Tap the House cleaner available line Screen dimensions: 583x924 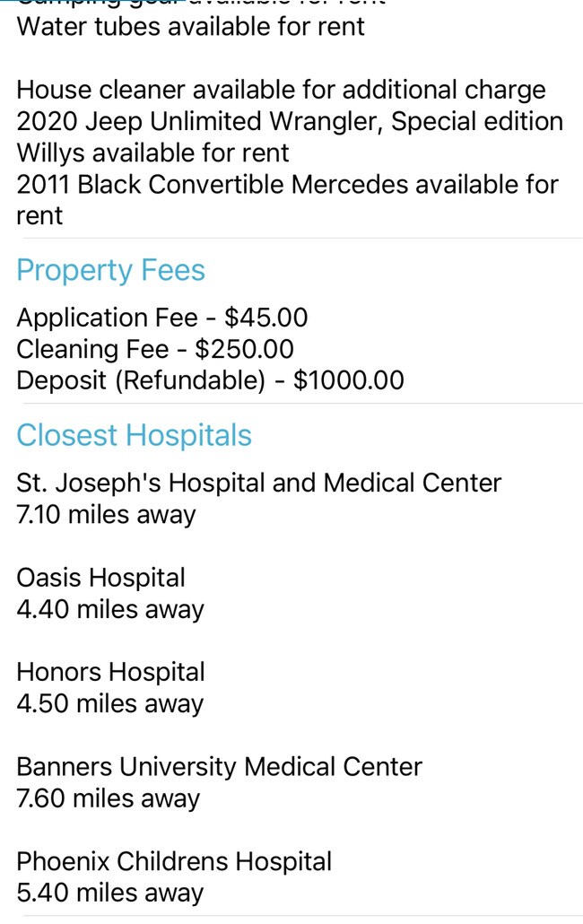pyautogui.click(x=281, y=91)
